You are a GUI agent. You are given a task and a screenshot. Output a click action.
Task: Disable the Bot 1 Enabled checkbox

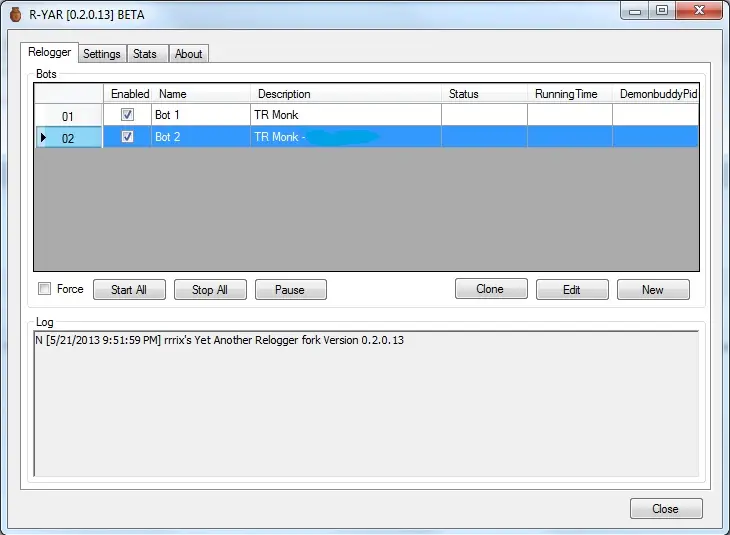click(x=127, y=115)
